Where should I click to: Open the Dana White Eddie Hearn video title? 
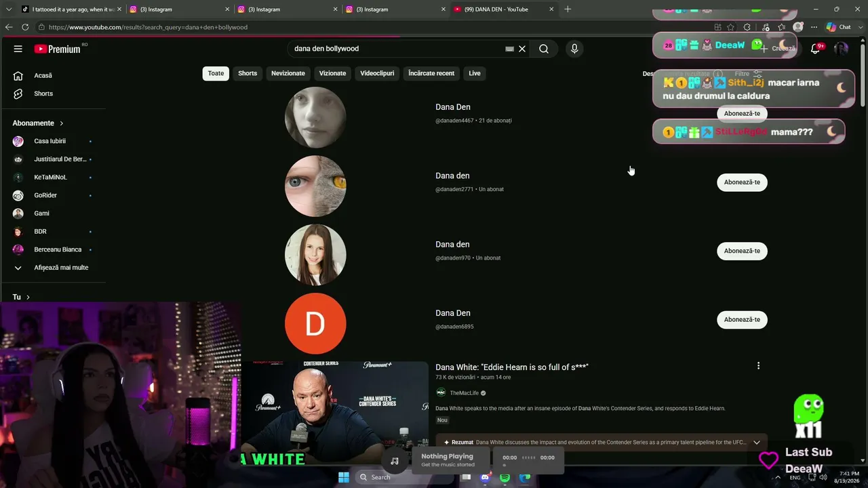(x=512, y=367)
